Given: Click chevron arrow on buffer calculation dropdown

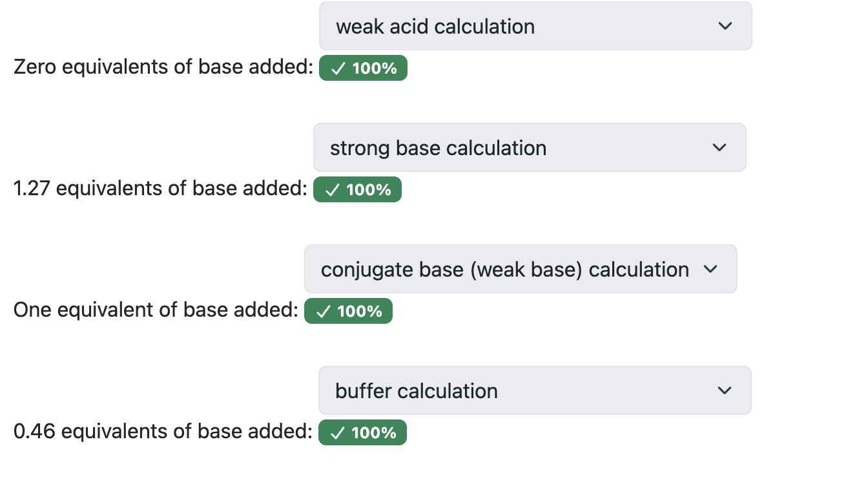Looking at the screenshot, I should (x=725, y=391).
